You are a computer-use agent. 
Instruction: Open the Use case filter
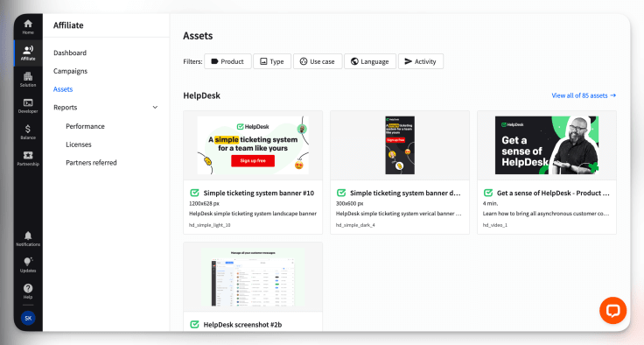point(318,61)
